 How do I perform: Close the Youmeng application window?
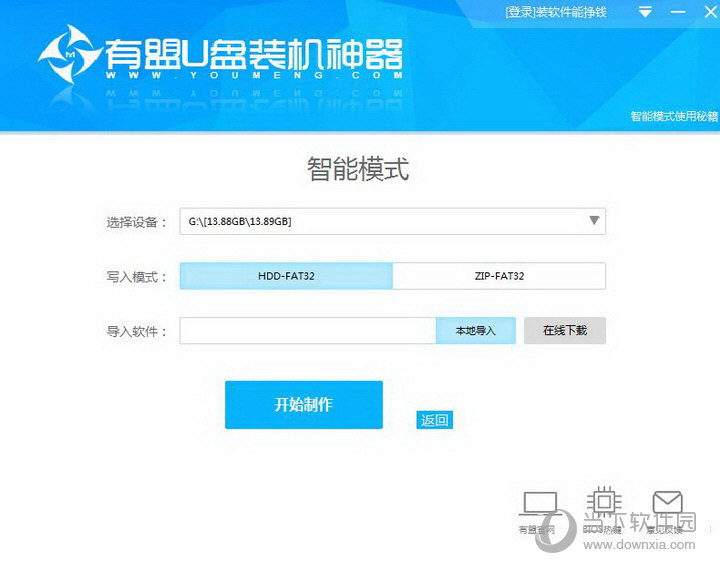coord(711,12)
